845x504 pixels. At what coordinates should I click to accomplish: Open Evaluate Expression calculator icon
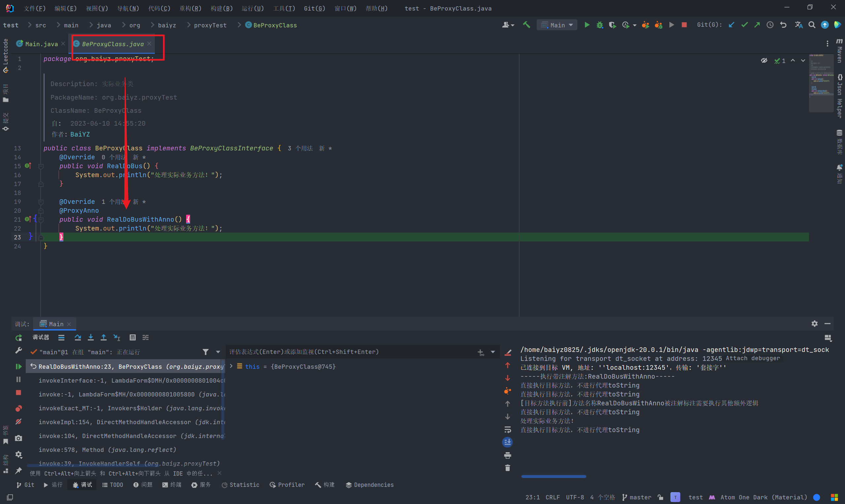[132, 337]
